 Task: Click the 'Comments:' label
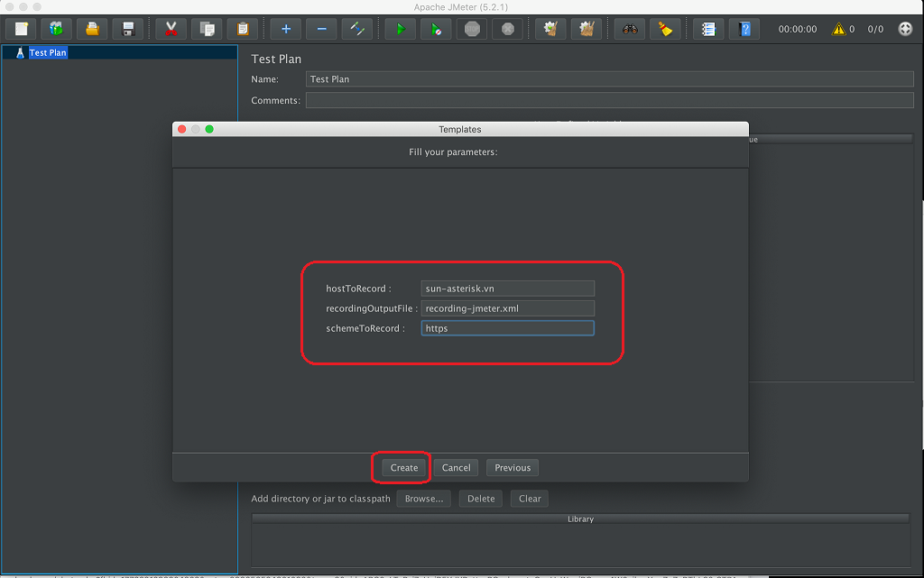click(275, 100)
